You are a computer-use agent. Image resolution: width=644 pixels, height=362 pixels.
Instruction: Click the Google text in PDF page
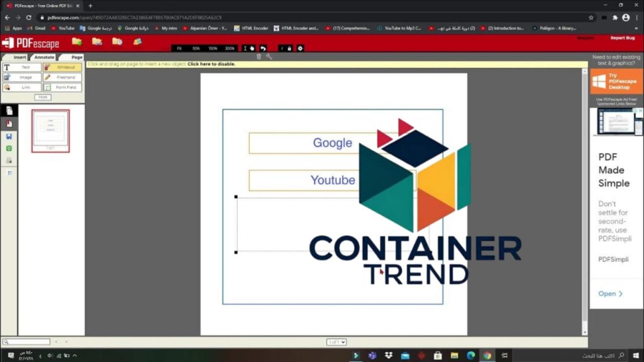click(x=332, y=143)
